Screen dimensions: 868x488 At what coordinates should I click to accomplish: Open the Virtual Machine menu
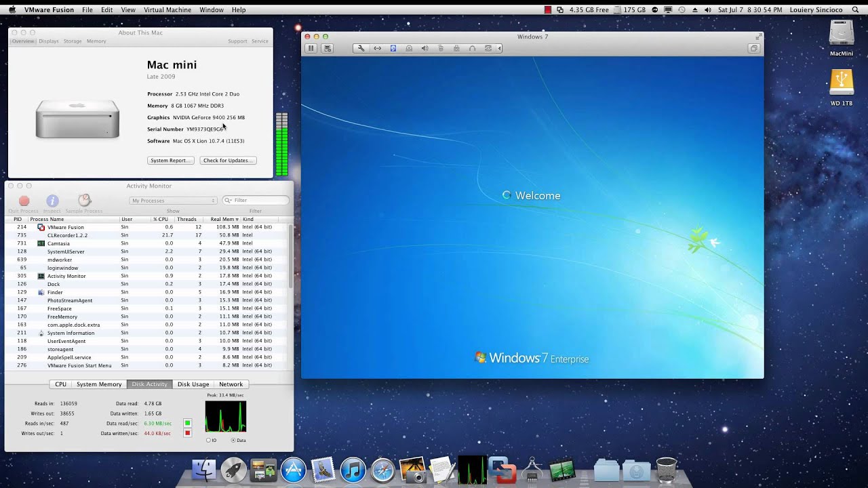[x=167, y=10]
